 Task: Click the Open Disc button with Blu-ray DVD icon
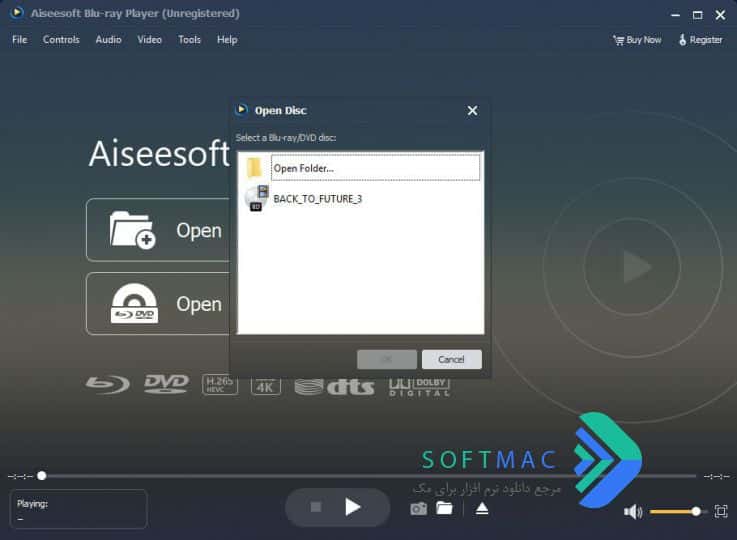[158, 304]
